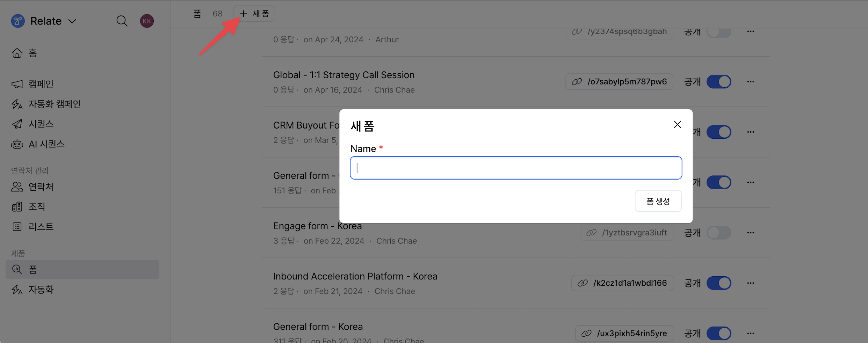Image resolution: width=868 pixels, height=343 pixels.
Task: Open more options for 151 응답 General form
Action: (751, 182)
